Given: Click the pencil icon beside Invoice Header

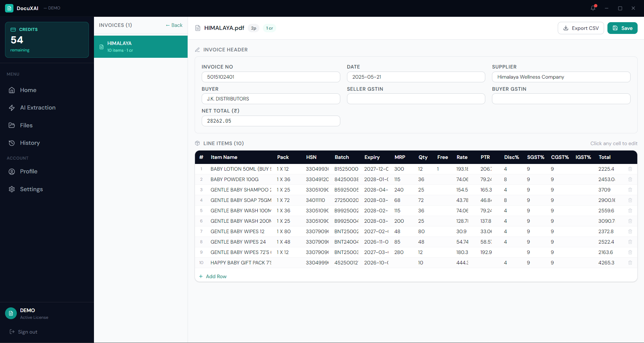Looking at the screenshot, I should point(197,50).
